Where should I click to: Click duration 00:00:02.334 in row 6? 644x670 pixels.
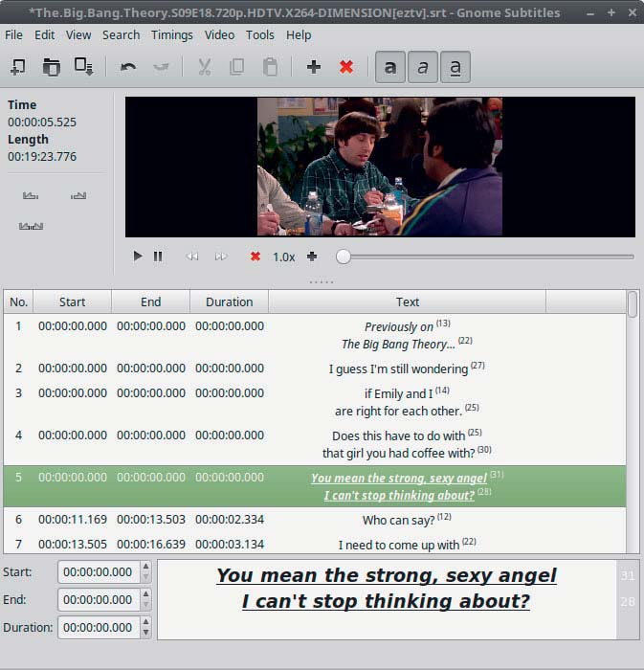pyautogui.click(x=230, y=520)
